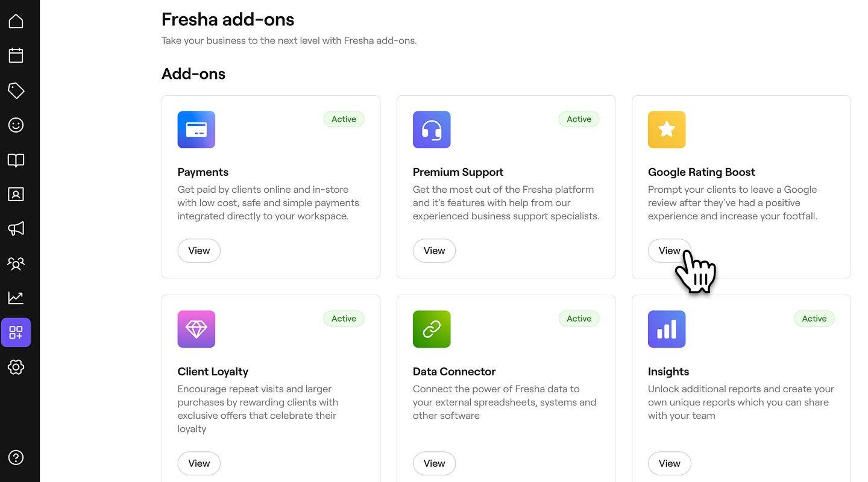Image resolution: width=868 pixels, height=482 pixels.
Task: Click the Active badge on Payments card
Action: [344, 119]
